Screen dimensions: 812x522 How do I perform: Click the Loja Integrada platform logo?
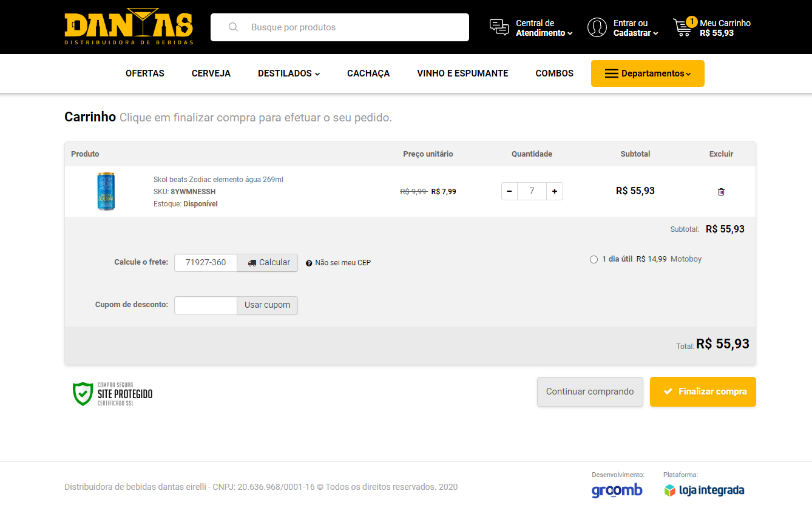[704, 490]
